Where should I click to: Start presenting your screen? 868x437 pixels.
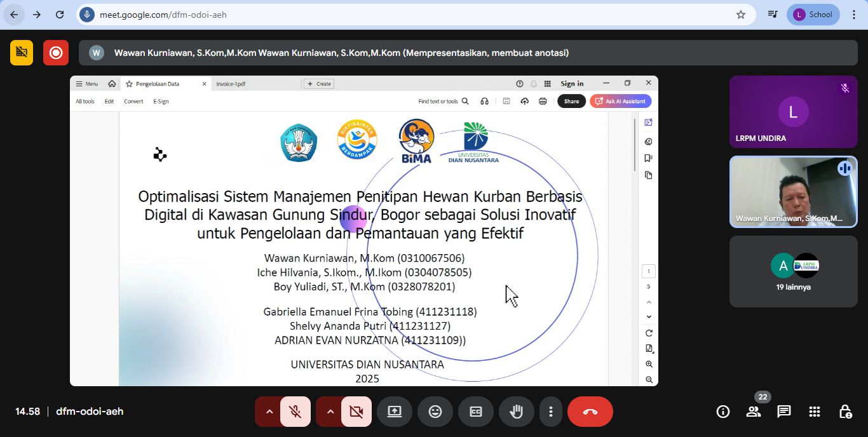coord(394,412)
